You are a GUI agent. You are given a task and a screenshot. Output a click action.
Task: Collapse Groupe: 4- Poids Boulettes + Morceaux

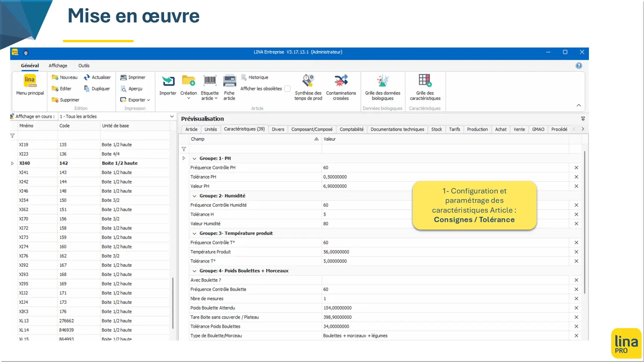click(x=195, y=271)
